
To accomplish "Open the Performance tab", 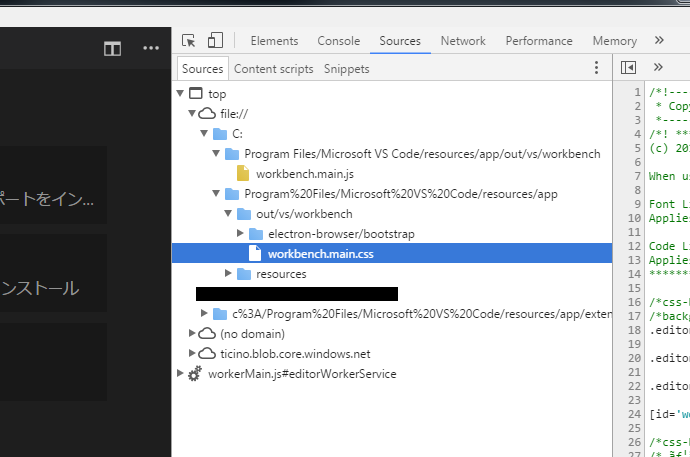I will (539, 41).
